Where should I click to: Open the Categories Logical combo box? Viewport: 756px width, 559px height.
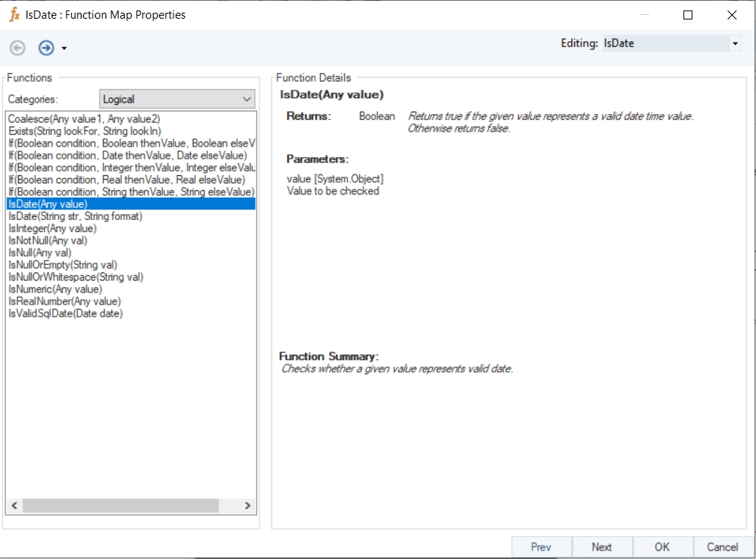click(177, 99)
